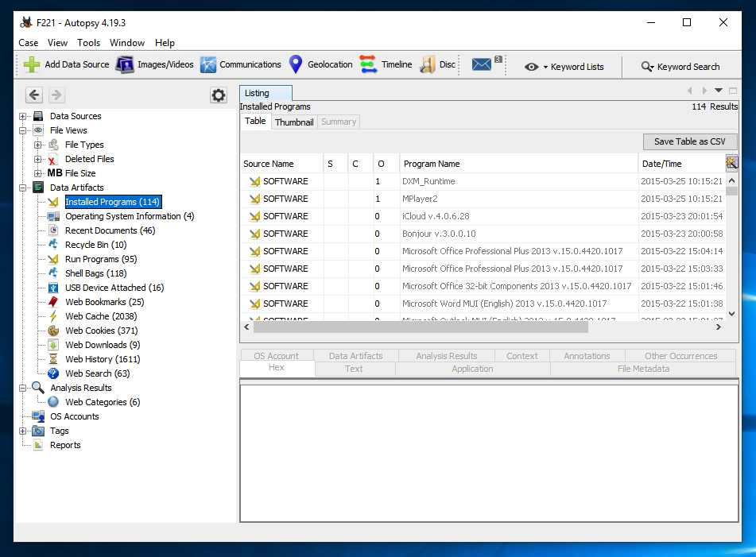
Task: Collapse the File Views node
Action: coord(23,130)
